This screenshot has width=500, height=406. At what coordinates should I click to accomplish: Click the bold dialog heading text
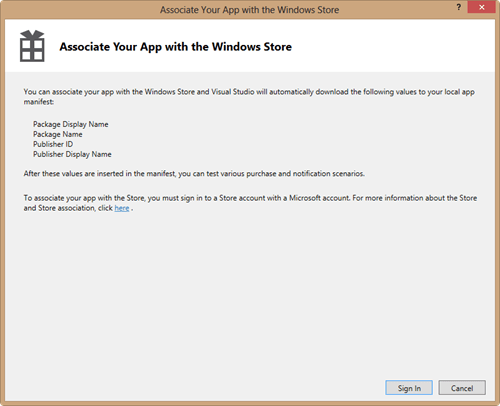click(x=176, y=47)
